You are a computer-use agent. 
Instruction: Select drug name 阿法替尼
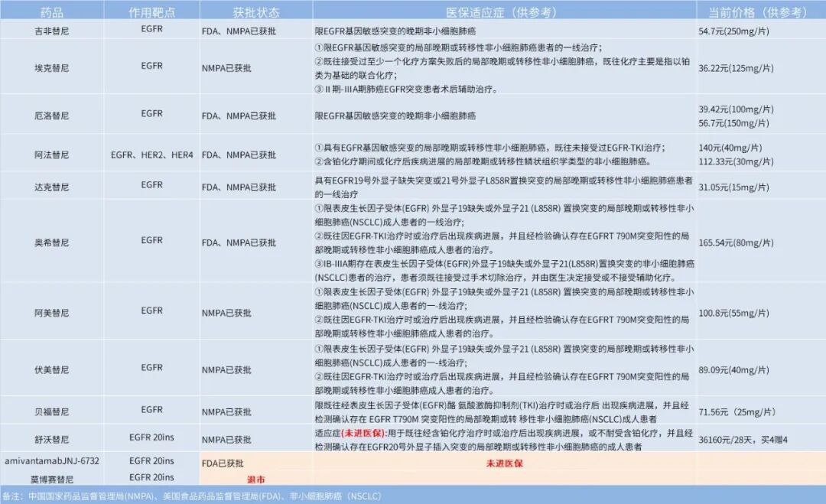tap(52, 154)
